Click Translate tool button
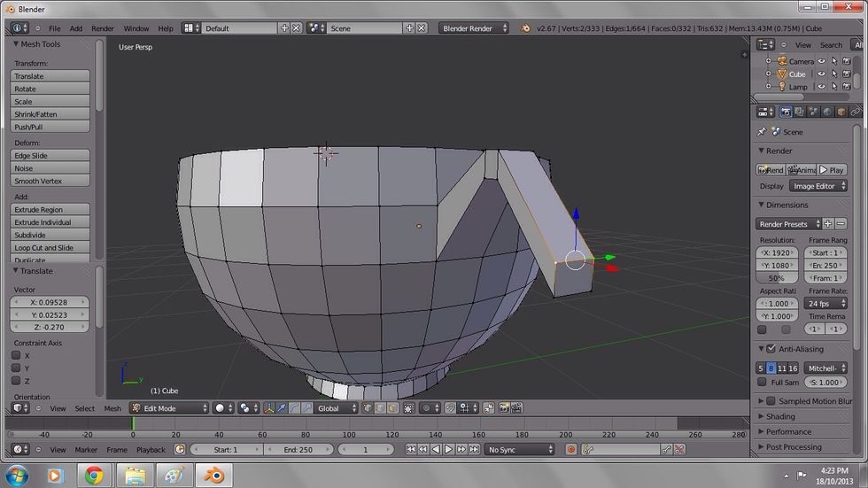 click(x=50, y=76)
